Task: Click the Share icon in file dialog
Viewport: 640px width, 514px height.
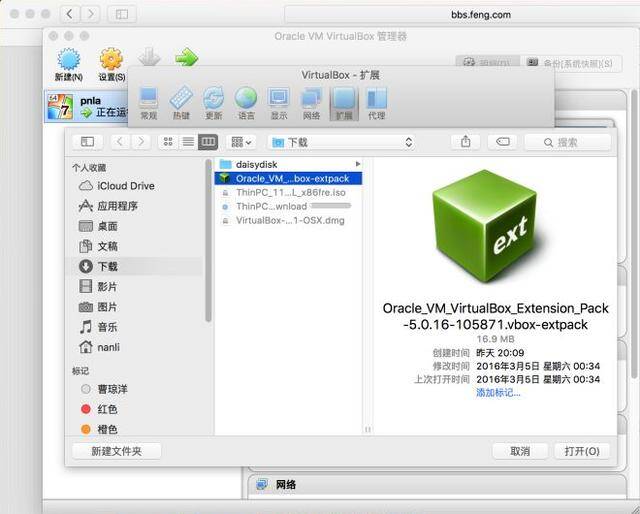Action: pyautogui.click(x=465, y=142)
